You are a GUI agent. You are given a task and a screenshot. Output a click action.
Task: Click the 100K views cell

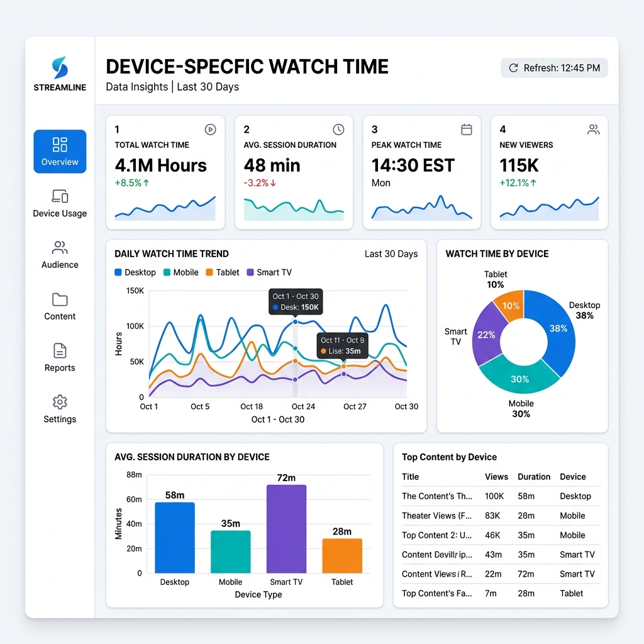494,496
